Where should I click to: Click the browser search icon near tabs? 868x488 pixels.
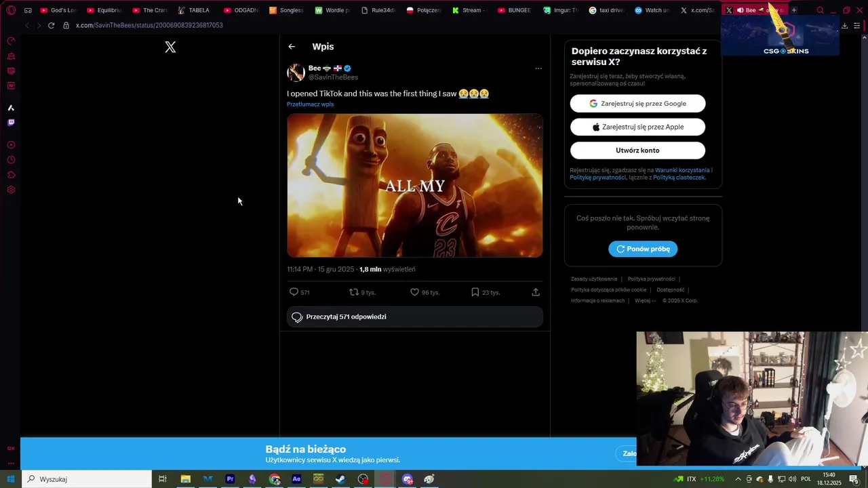820,10
